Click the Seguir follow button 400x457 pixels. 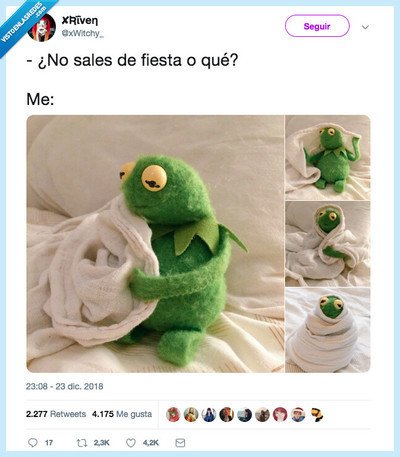click(317, 26)
